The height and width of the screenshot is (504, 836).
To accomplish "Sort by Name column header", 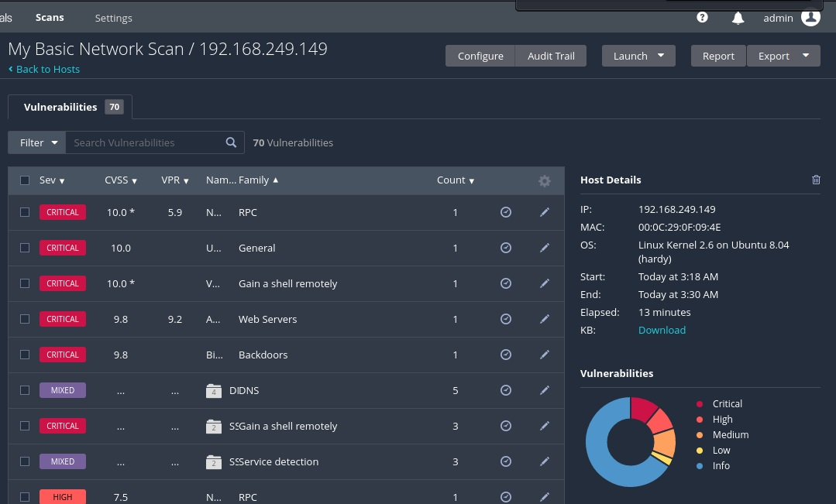I will click(221, 180).
